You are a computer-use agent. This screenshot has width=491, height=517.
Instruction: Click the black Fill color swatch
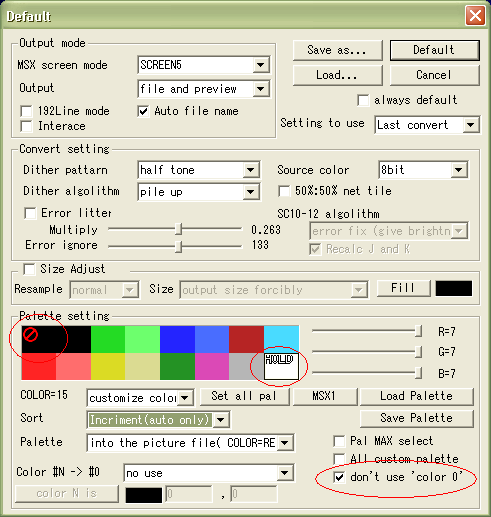click(x=454, y=288)
